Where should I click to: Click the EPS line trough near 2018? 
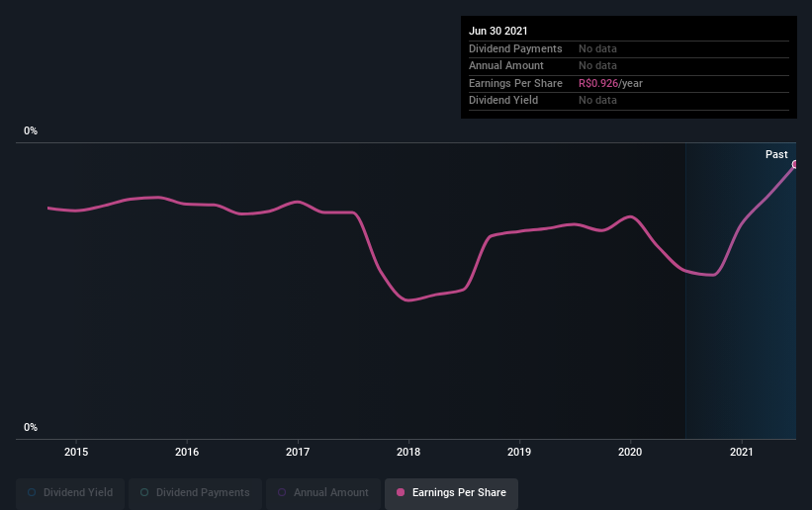coord(408,299)
